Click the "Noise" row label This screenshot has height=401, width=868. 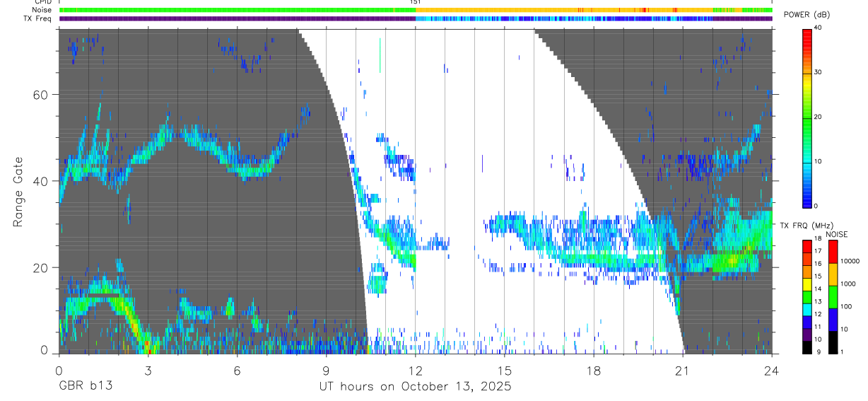[x=42, y=10]
